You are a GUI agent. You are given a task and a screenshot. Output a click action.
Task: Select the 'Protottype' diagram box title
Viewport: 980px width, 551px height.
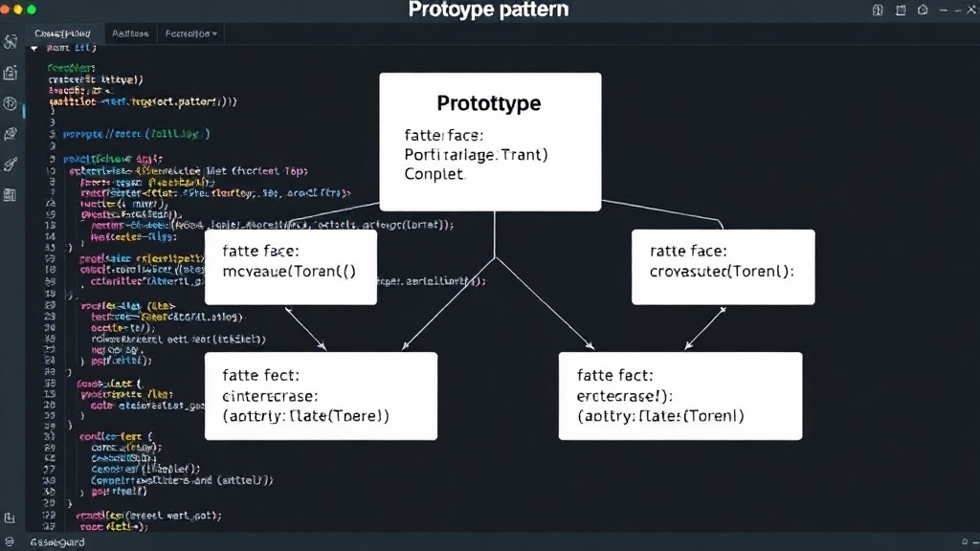tap(489, 103)
